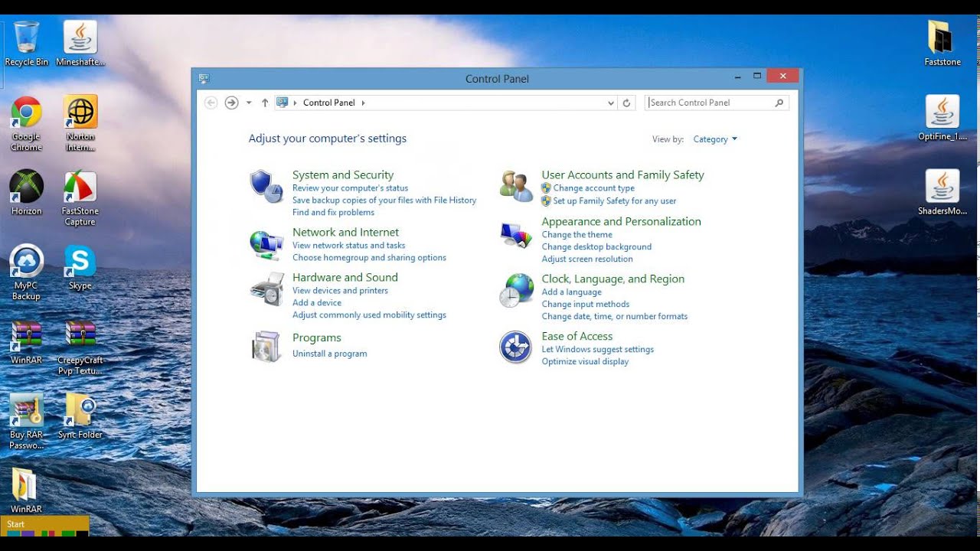Open Change date, time, or number formats
Viewport: 980px width, 551px height.
pos(615,317)
